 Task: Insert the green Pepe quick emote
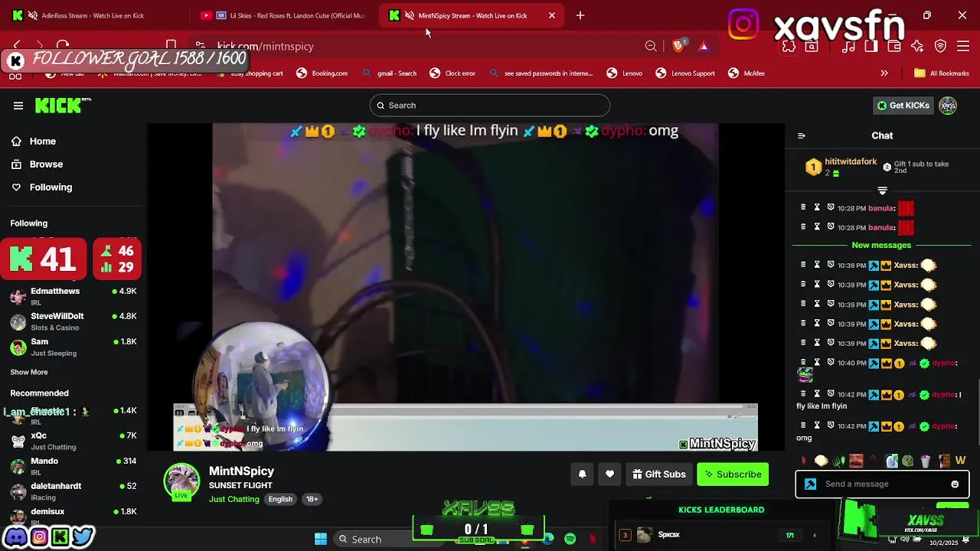pos(908,461)
